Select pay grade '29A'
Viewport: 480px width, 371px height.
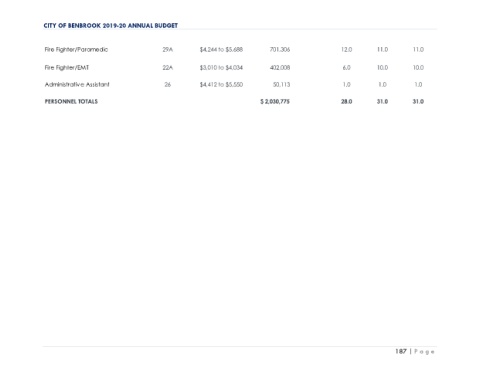point(168,50)
